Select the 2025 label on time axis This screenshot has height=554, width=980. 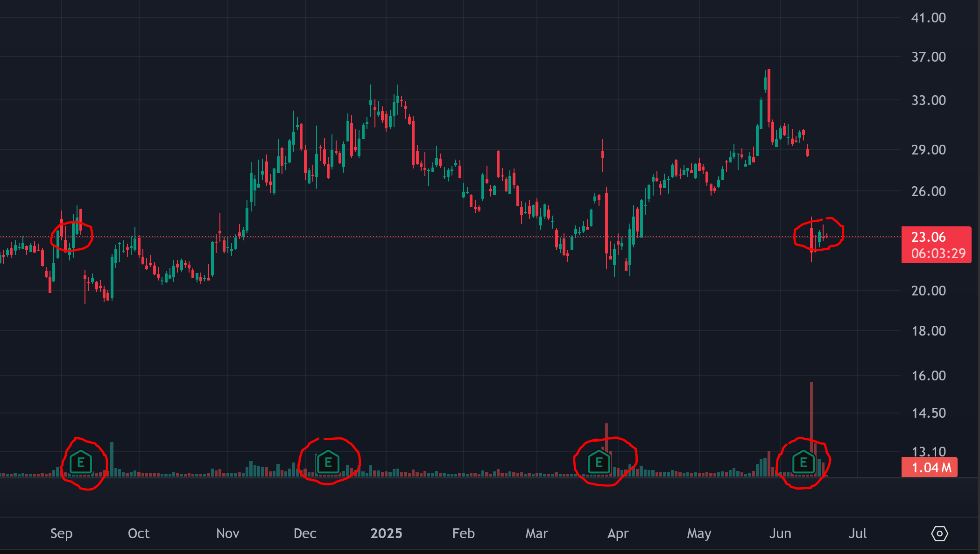[x=386, y=533]
